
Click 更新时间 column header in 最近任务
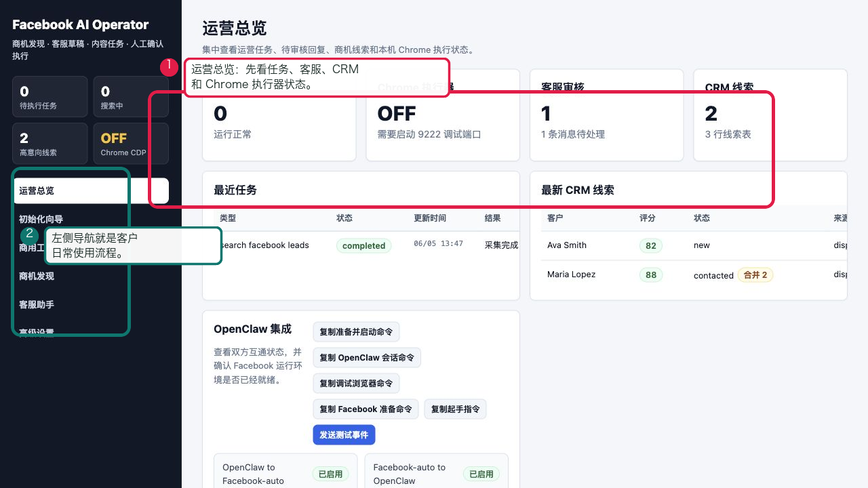pyautogui.click(x=430, y=218)
